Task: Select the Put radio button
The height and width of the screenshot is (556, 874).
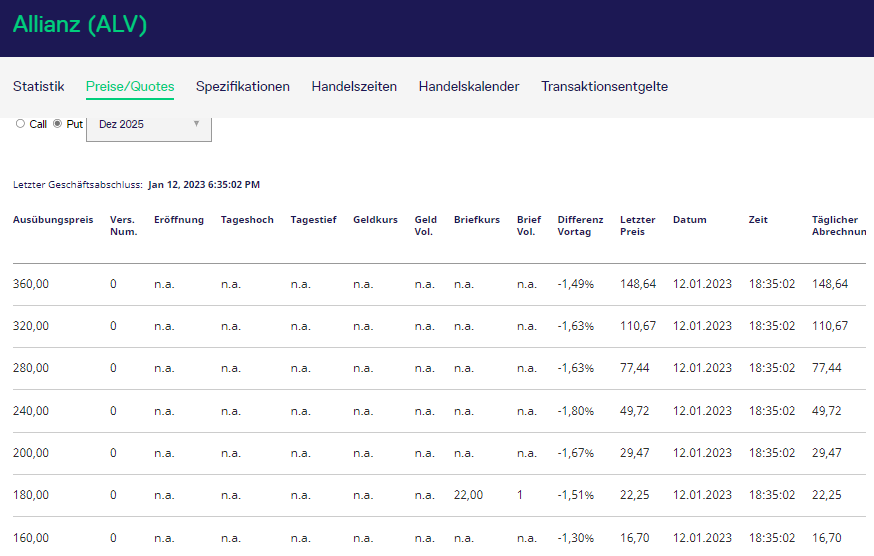Action: pyautogui.click(x=57, y=124)
